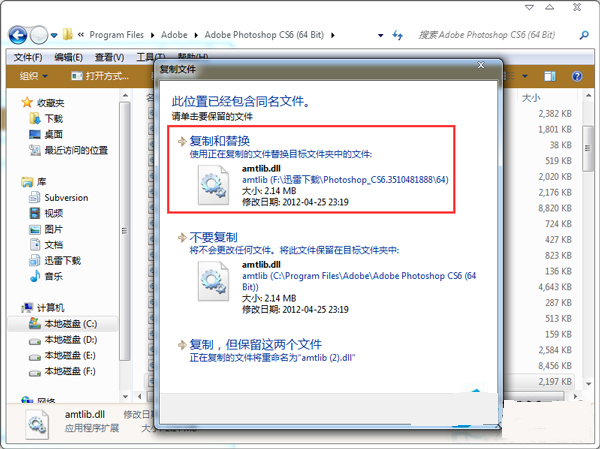Open the 组织 dropdown menu
This screenshot has width=600, height=449.
tap(33, 76)
